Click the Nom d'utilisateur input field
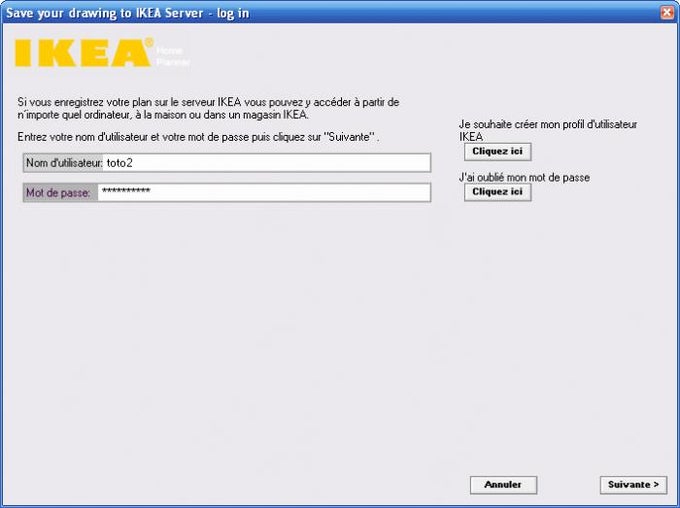 tap(266, 163)
